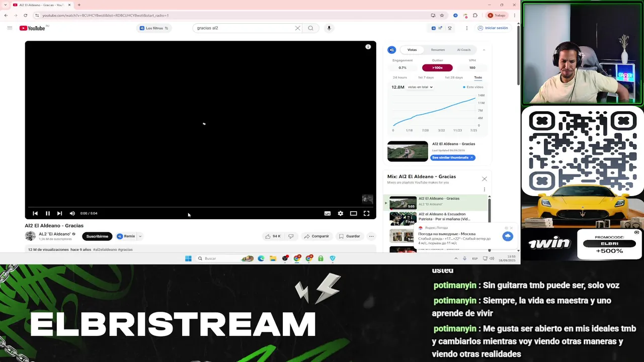Screen dimensions: 644x362
Task: Seek on the video progress bar
Action: [200, 207]
